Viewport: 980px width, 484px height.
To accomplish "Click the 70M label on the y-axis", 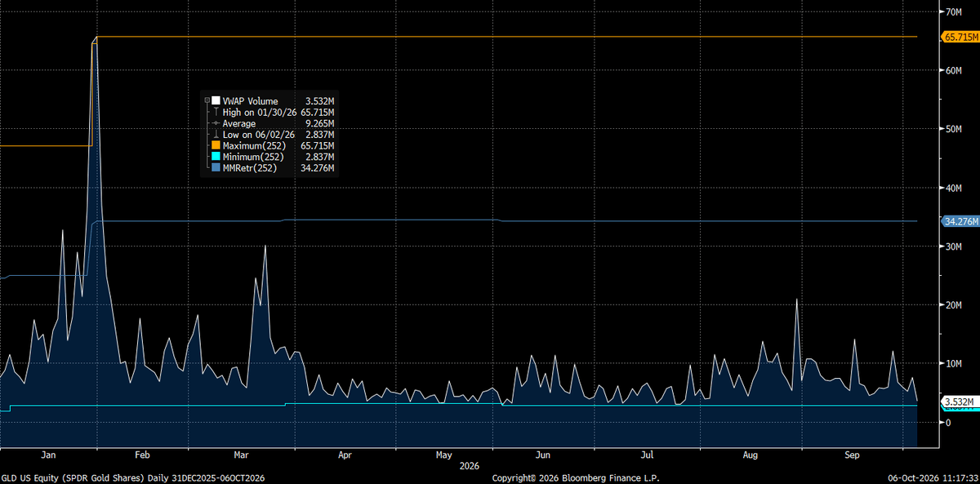I will (x=954, y=11).
